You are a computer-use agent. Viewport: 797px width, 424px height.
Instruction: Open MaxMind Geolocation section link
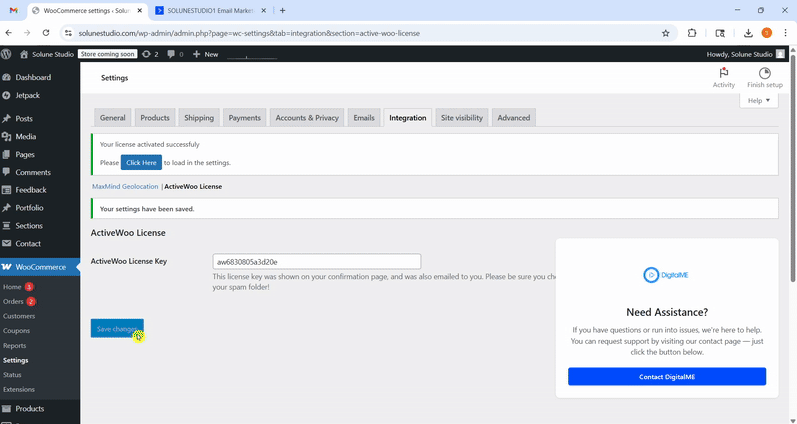point(125,187)
